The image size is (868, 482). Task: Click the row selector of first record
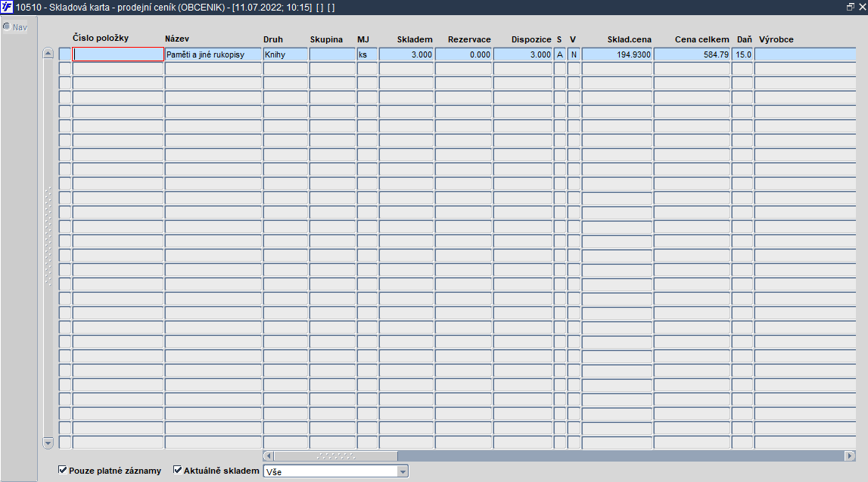(x=65, y=54)
